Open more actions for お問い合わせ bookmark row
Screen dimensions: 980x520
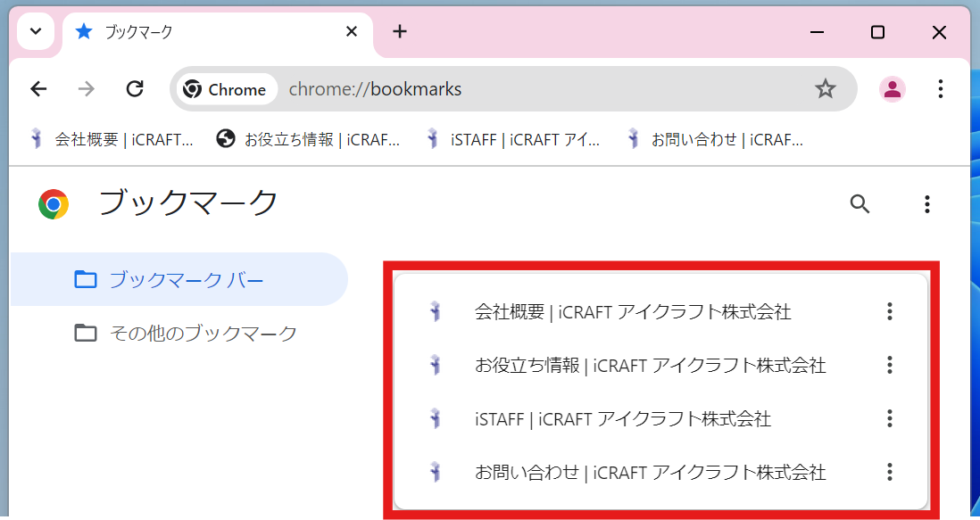[x=889, y=472]
